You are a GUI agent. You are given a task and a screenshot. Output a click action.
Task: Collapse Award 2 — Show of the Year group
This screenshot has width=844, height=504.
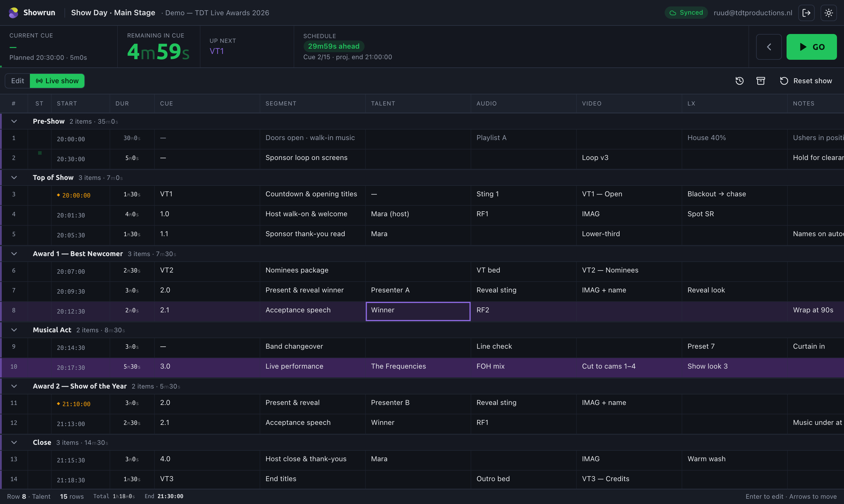14,386
